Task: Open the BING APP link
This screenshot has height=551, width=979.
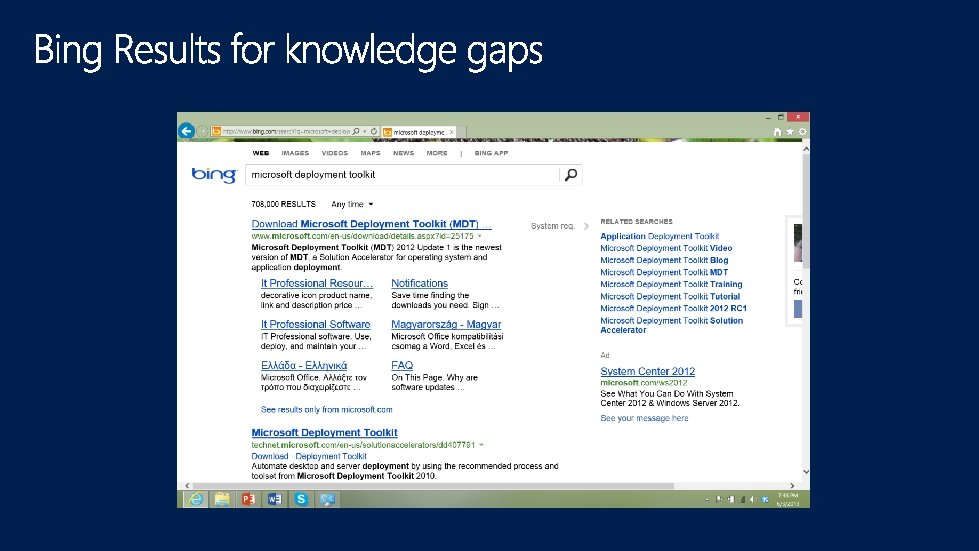Action: tap(491, 153)
